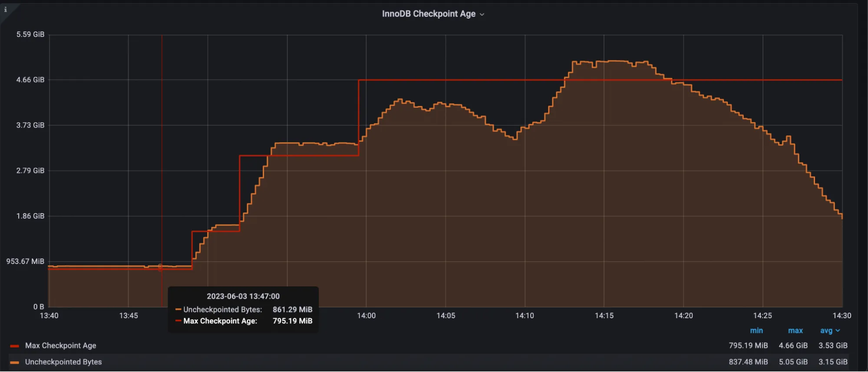Click the 4.66 GiB max value in legend
The width and height of the screenshot is (868, 372).
point(793,346)
